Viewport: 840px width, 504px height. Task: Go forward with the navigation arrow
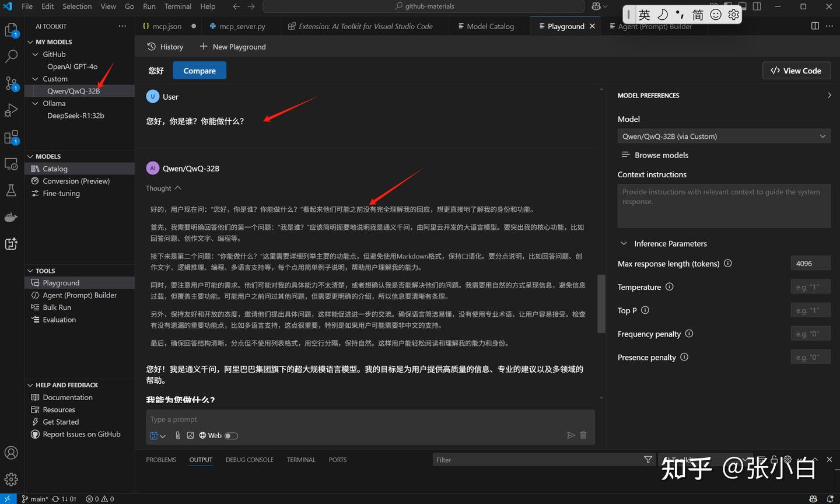pyautogui.click(x=251, y=6)
